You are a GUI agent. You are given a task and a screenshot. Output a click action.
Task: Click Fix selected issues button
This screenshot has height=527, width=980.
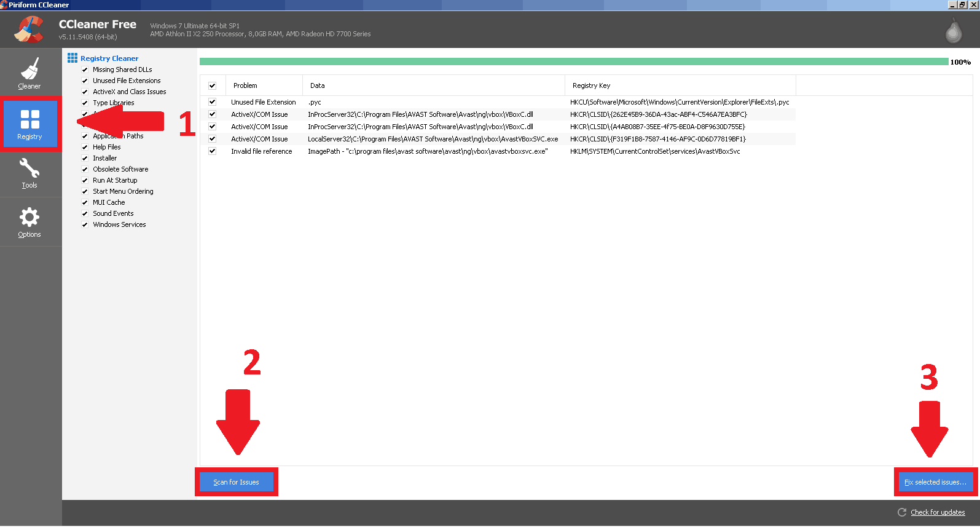[x=936, y=482]
